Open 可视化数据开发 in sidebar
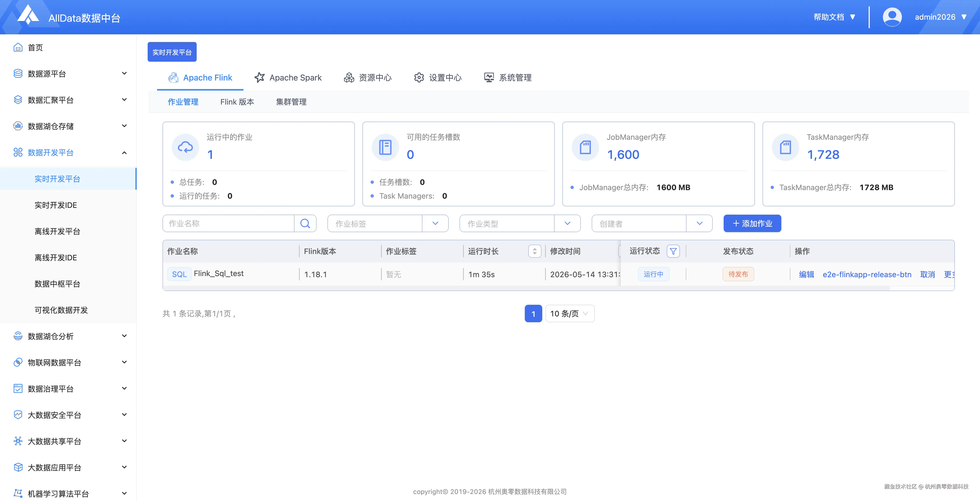Image resolution: width=980 pixels, height=501 pixels. coord(61,310)
